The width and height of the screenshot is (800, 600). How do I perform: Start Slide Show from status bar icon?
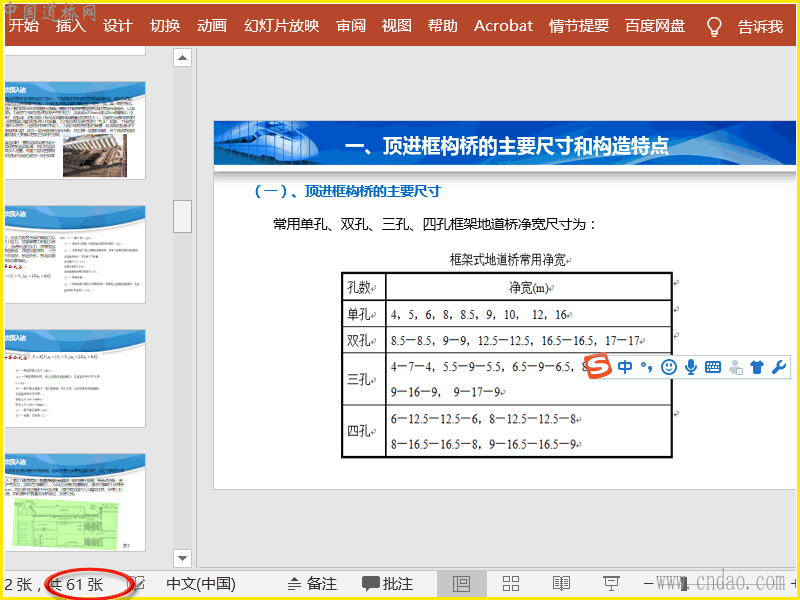pos(611,583)
